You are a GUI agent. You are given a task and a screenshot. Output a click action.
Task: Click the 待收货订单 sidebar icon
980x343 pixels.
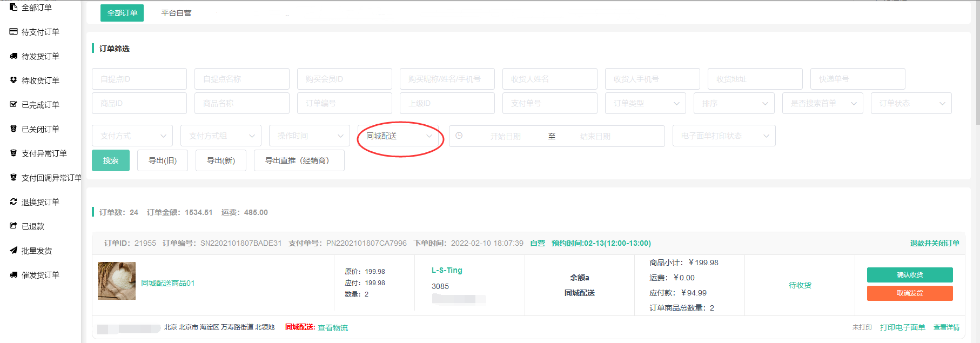[x=14, y=80]
